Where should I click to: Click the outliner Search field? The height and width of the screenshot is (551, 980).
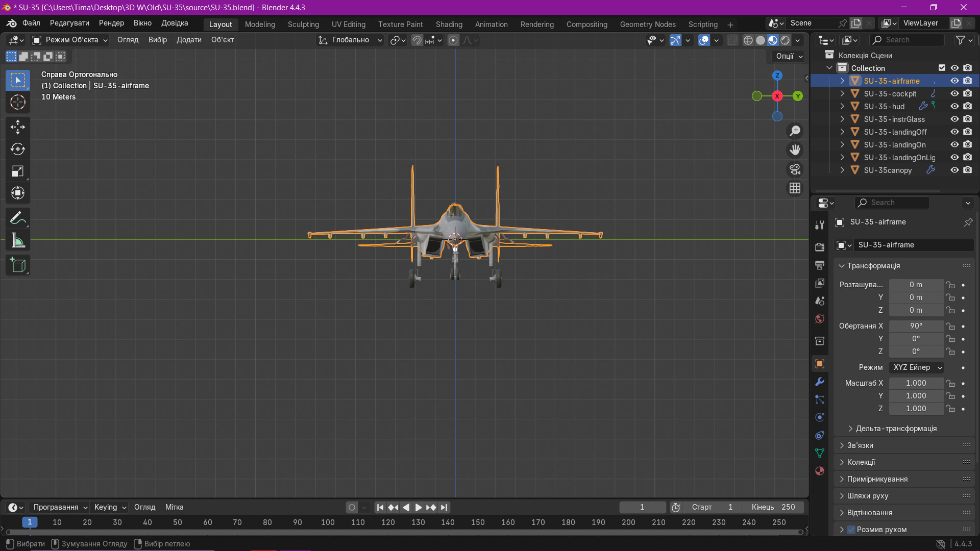(906, 40)
